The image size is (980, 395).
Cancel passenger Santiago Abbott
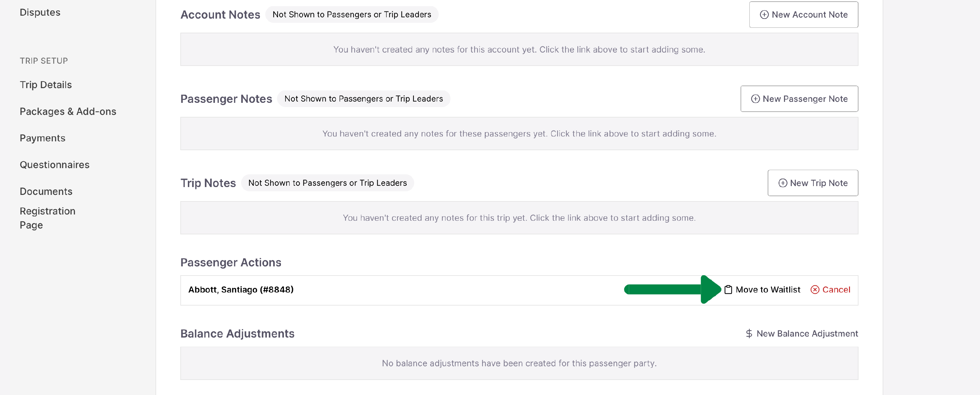click(x=835, y=290)
